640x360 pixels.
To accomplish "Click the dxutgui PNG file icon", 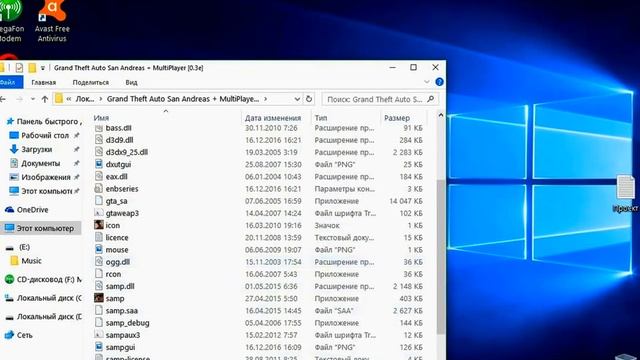I will 98,164.
